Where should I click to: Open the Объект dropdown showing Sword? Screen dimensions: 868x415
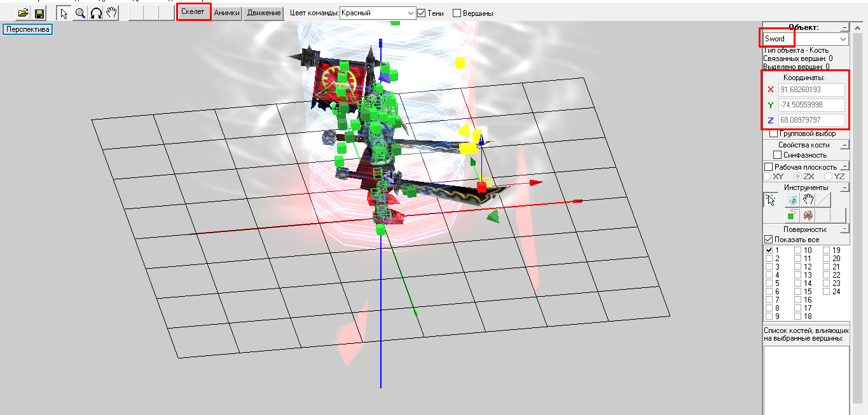tap(806, 39)
